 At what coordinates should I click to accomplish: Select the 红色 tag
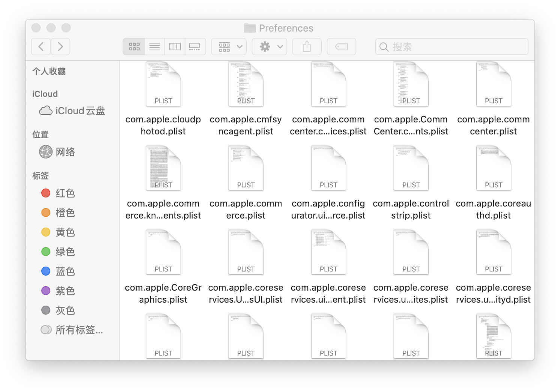[58, 193]
